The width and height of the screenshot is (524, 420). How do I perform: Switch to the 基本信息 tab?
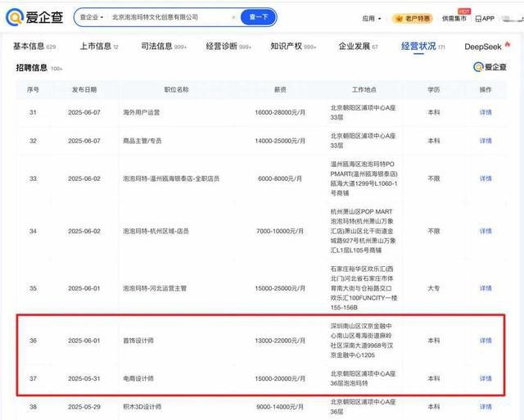(34, 47)
